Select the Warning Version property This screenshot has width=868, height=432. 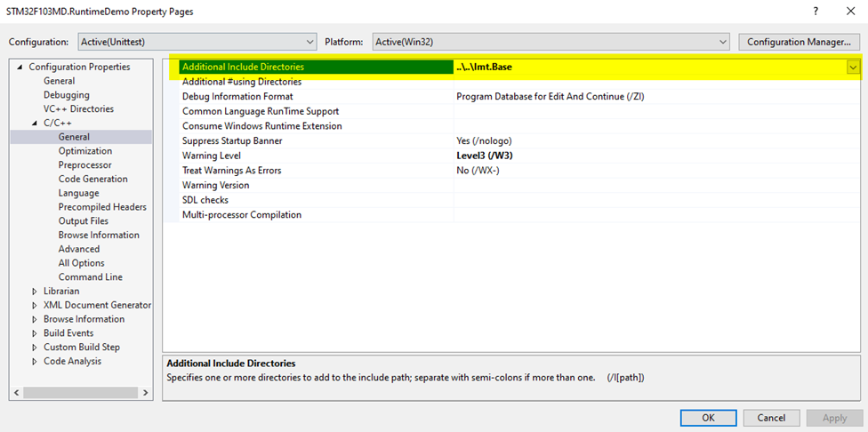pos(317,185)
